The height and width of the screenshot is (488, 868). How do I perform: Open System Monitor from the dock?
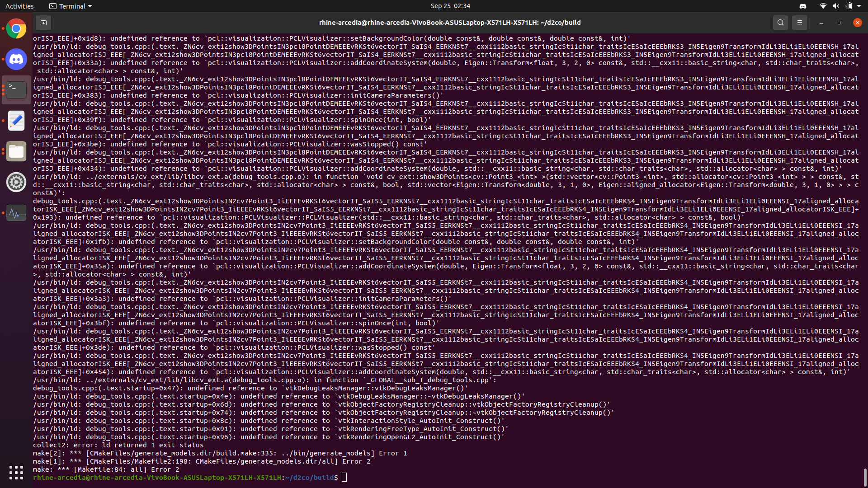[x=16, y=213]
